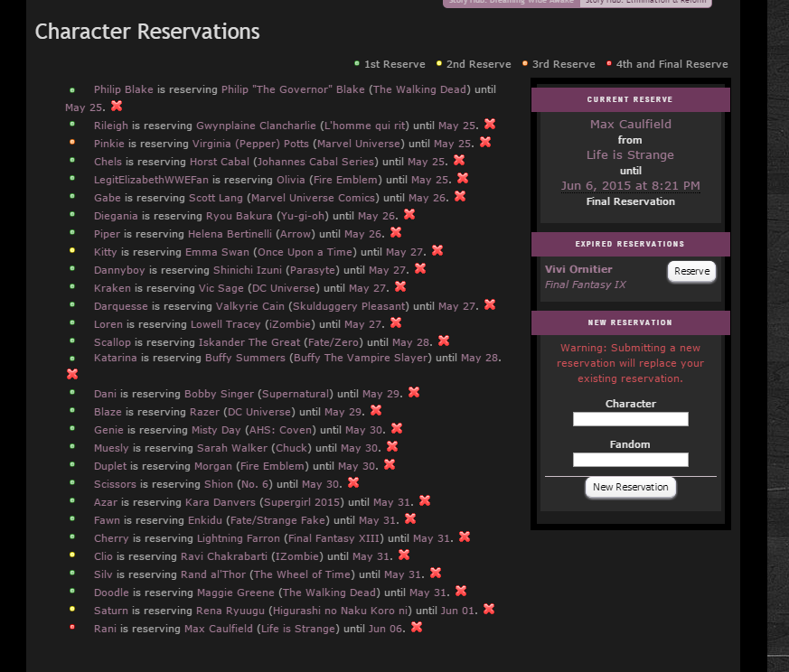The image size is (789, 672).
Task: Remove Scissors' Shion reservation with red X
Action: pos(353,483)
